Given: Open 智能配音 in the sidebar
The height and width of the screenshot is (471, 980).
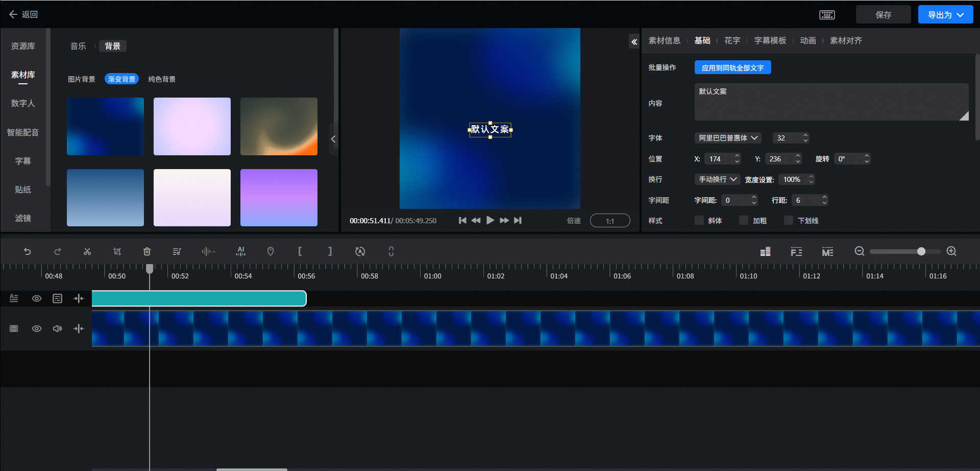Looking at the screenshot, I should pyautogui.click(x=23, y=132).
